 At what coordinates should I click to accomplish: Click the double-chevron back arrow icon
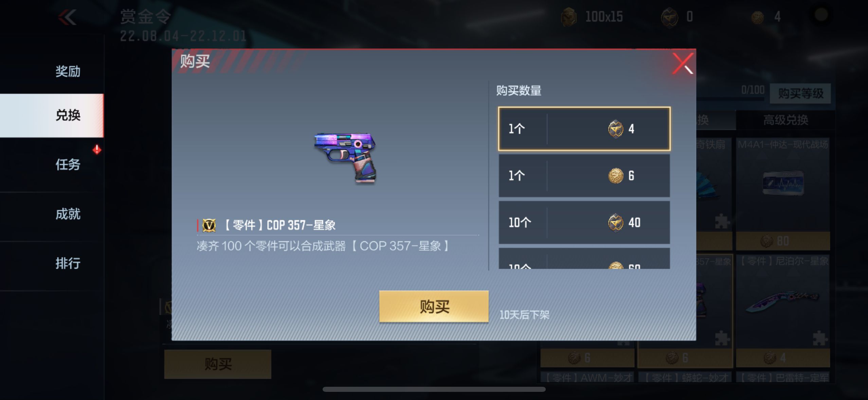coord(67,17)
